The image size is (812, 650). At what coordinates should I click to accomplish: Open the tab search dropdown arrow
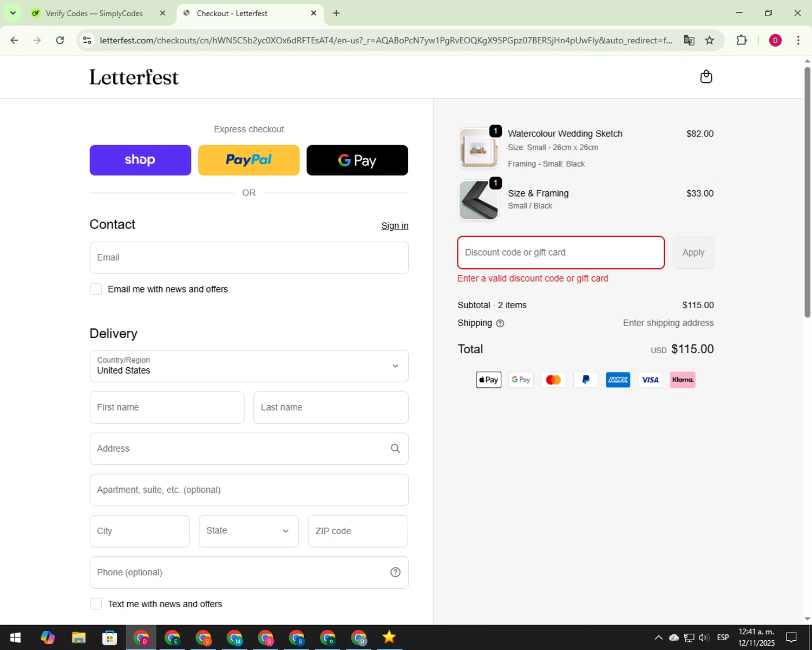tap(12, 13)
